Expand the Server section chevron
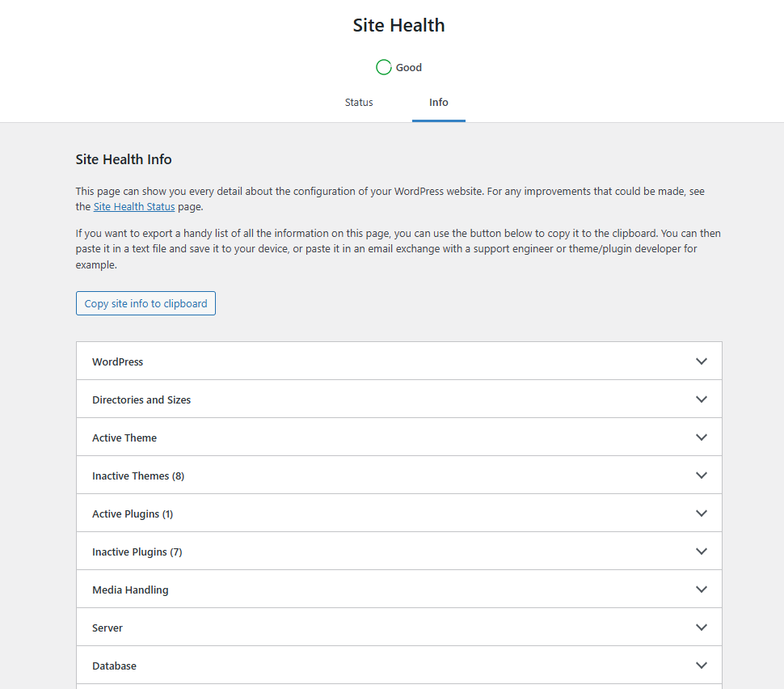Image resolution: width=784 pixels, height=689 pixels. click(702, 628)
